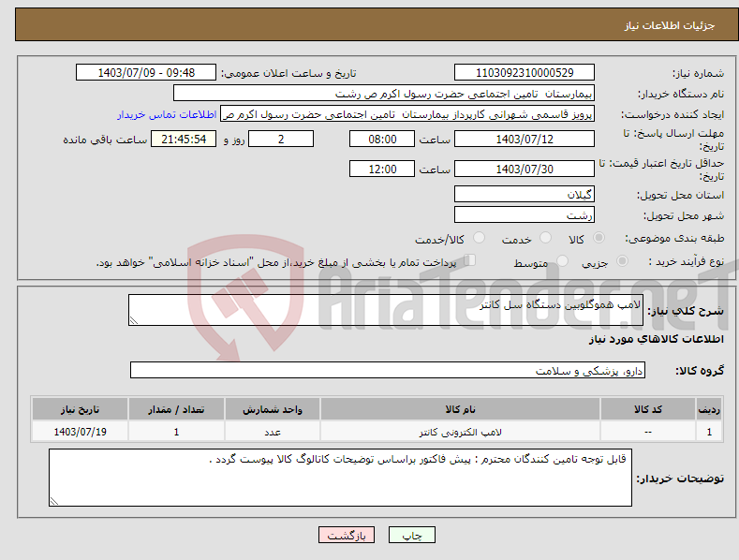Screen dimensions: 739x560
Task: Click the remaining days field showing 2
Action: click(x=281, y=139)
